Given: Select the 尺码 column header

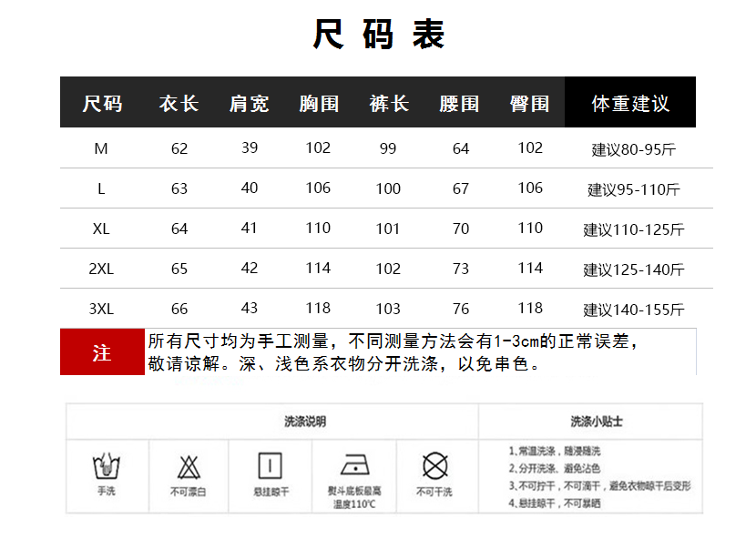Looking at the screenshot, I should 102,104.
